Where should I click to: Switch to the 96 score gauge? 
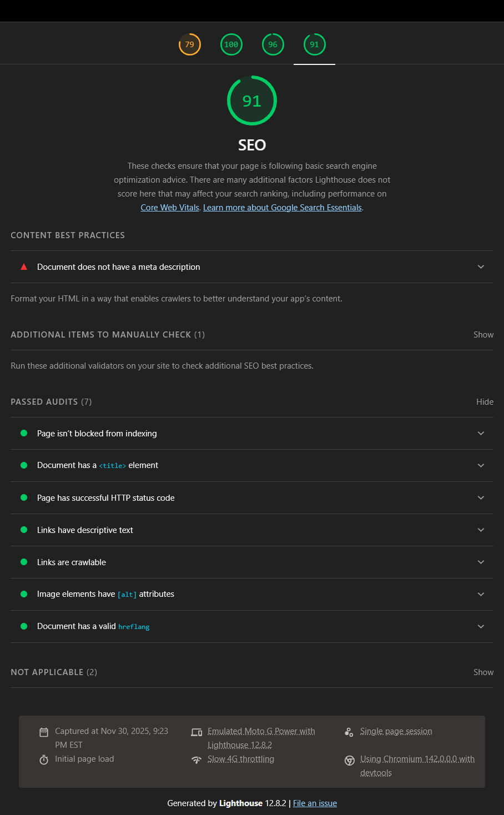[273, 44]
